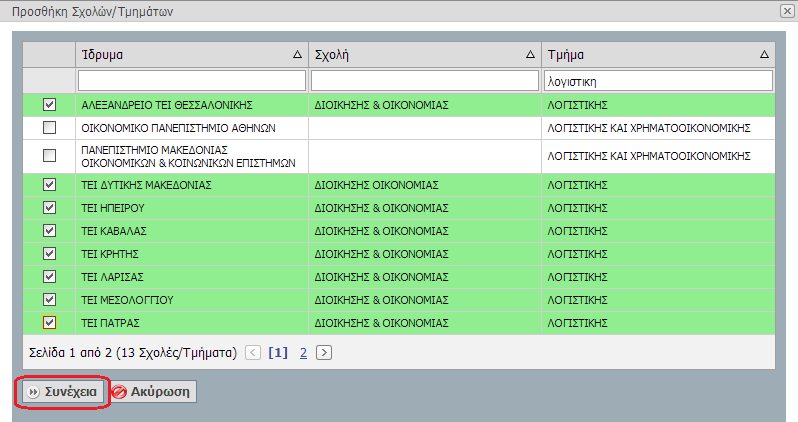Select ΤΕΙ ΗΠΕΙΡΟΥ cell

[192, 208]
